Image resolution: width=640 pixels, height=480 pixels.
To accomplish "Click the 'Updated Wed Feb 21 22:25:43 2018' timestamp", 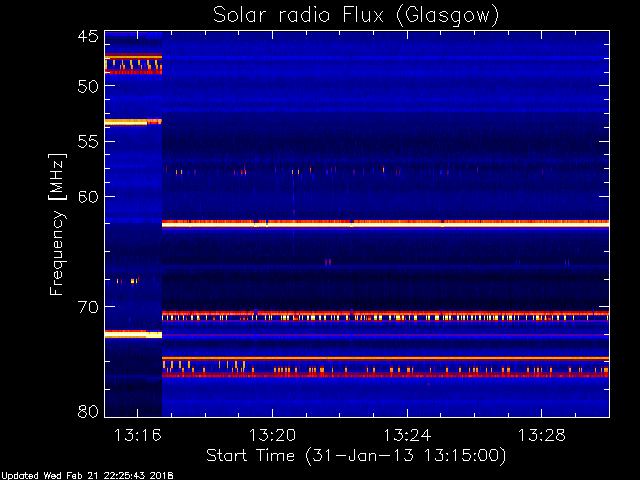I will pos(87,476).
